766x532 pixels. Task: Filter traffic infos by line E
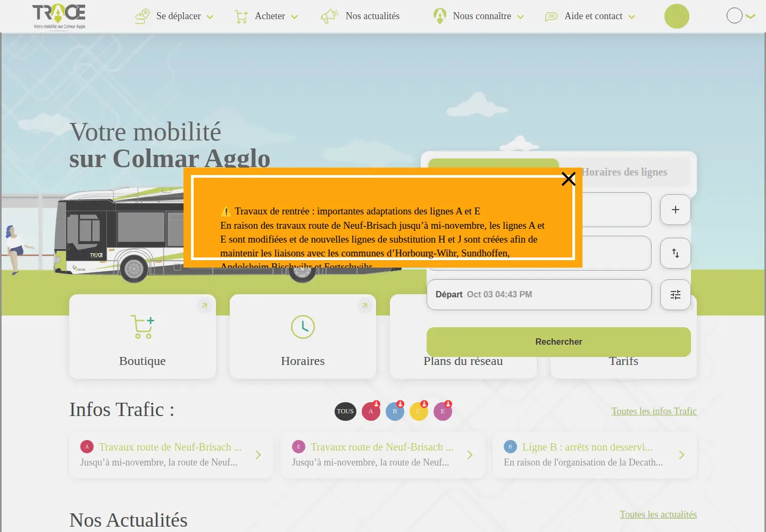[x=443, y=411]
